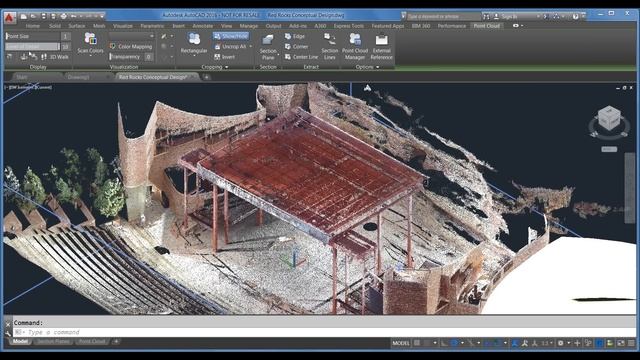Click Uncrop All in Cropping panel
Image resolution: width=640 pixels, height=360 pixels.
(x=231, y=47)
